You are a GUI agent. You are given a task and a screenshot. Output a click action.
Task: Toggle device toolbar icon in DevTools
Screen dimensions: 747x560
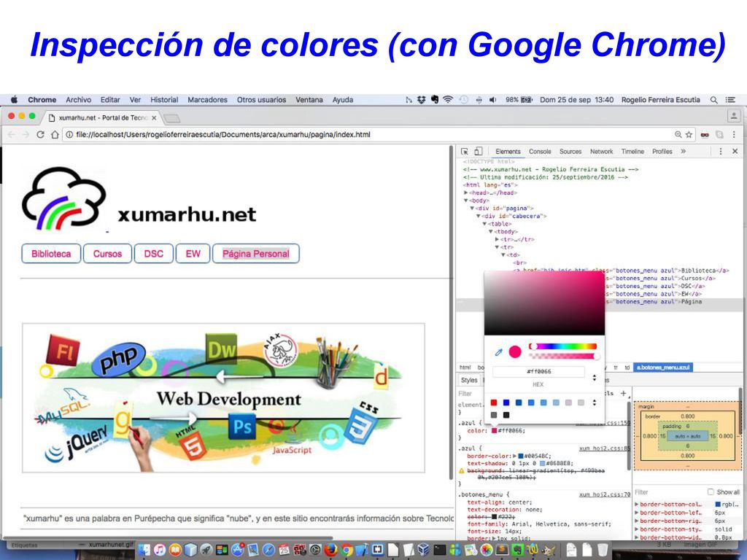[479, 152]
